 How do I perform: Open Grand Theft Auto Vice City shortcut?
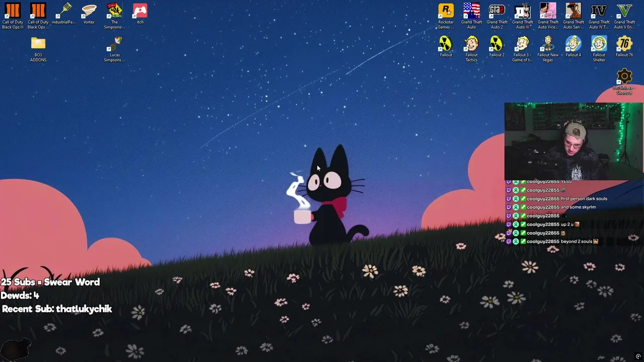548,16
